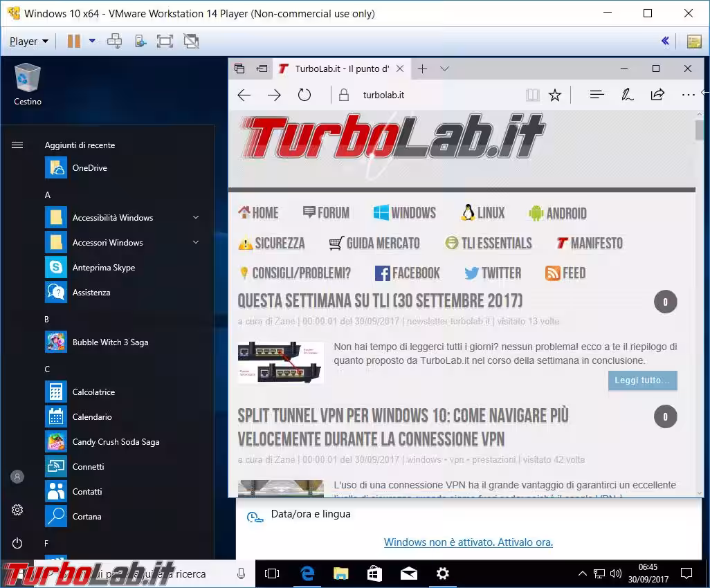710x588 pixels.
Task: Open the Hub panel in Edge
Action: [x=597, y=95]
